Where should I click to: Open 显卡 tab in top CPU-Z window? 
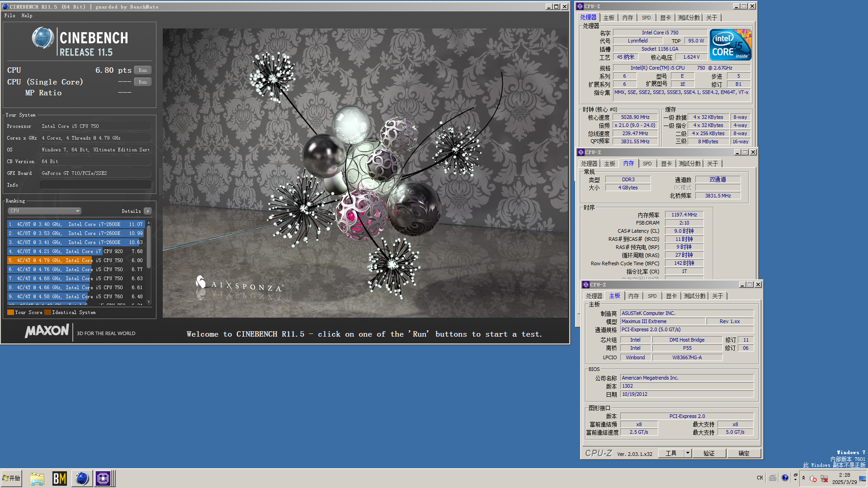point(665,18)
